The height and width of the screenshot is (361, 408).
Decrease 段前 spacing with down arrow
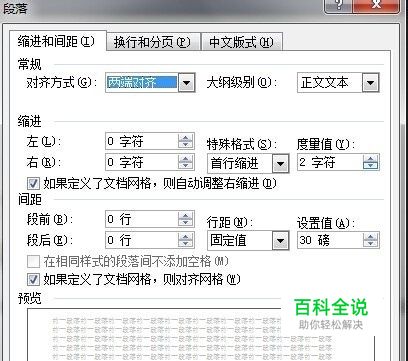[x=186, y=223]
